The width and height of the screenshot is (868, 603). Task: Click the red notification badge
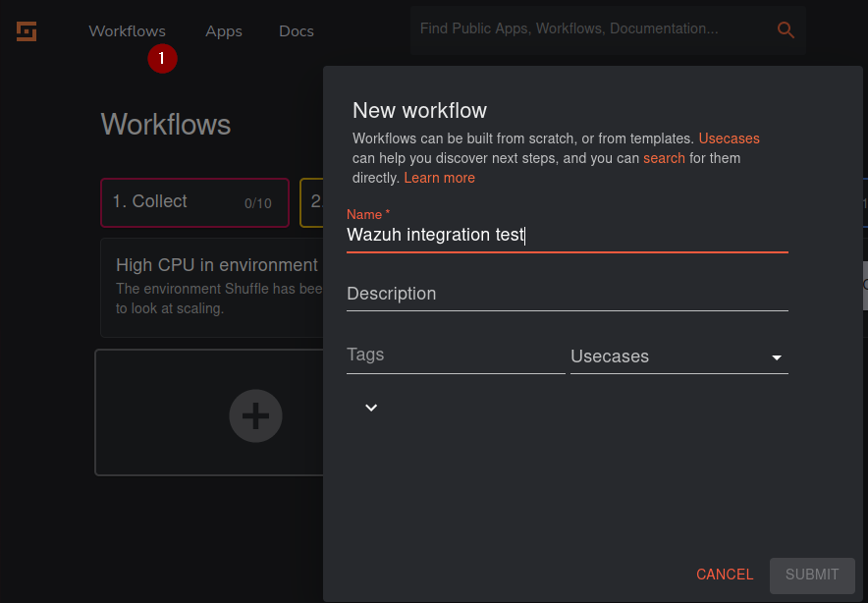(x=162, y=59)
